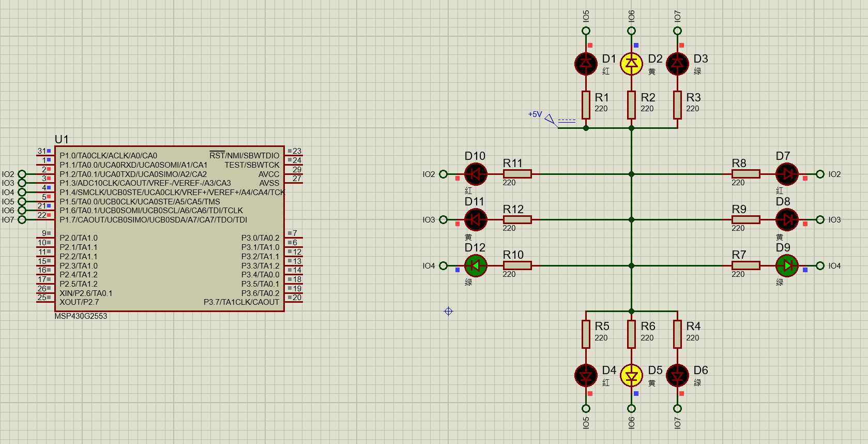Click the IO3 terminal left of D11

[443, 219]
